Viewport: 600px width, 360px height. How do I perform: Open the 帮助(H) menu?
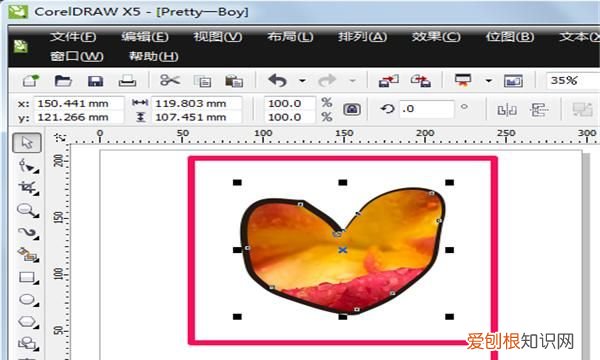pyautogui.click(x=154, y=57)
